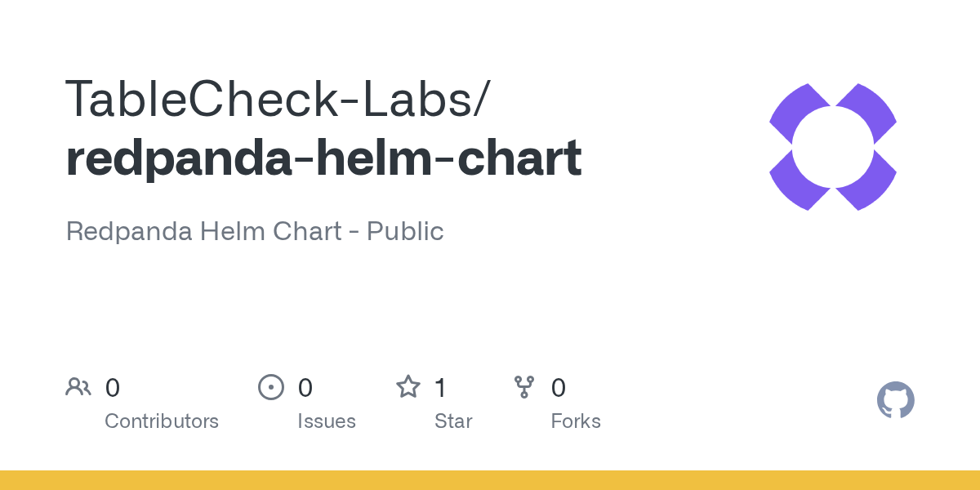The image size is (980, 490).
Task: Click the upper-left purple segment of the avatar
Action: [x=800, y=114]
